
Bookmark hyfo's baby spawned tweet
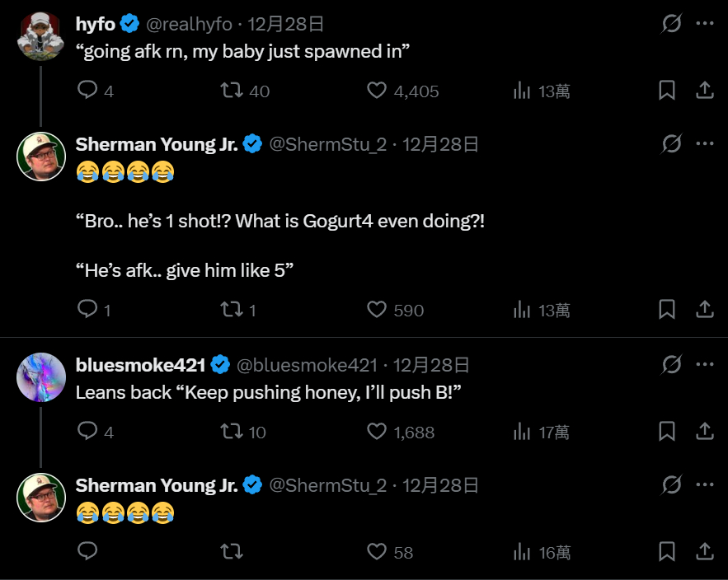pos(667,91)
